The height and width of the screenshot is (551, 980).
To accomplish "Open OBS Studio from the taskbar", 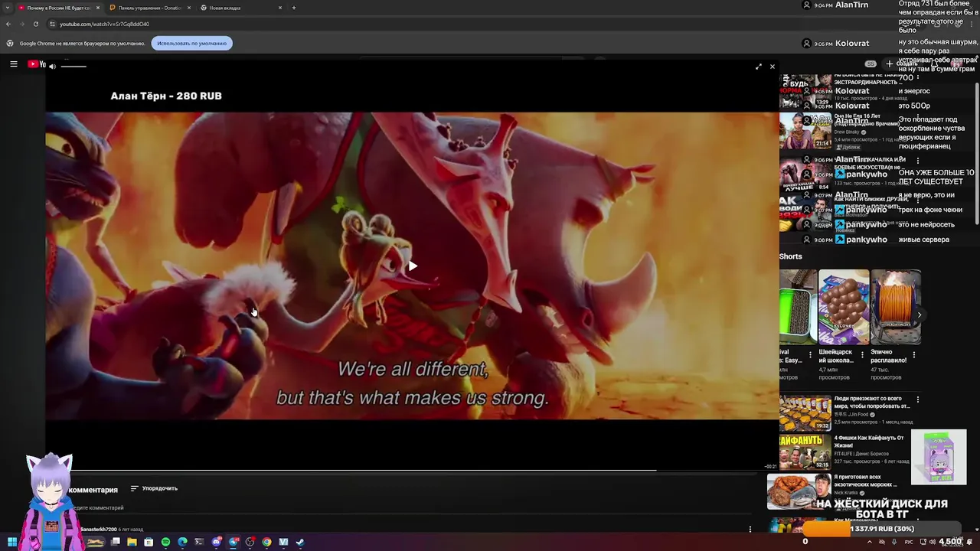I will 250,542.
